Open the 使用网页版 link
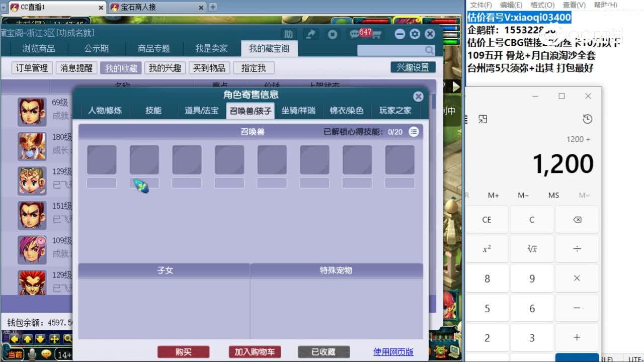The width and height of the screenshot is (644, 362). 394,352
